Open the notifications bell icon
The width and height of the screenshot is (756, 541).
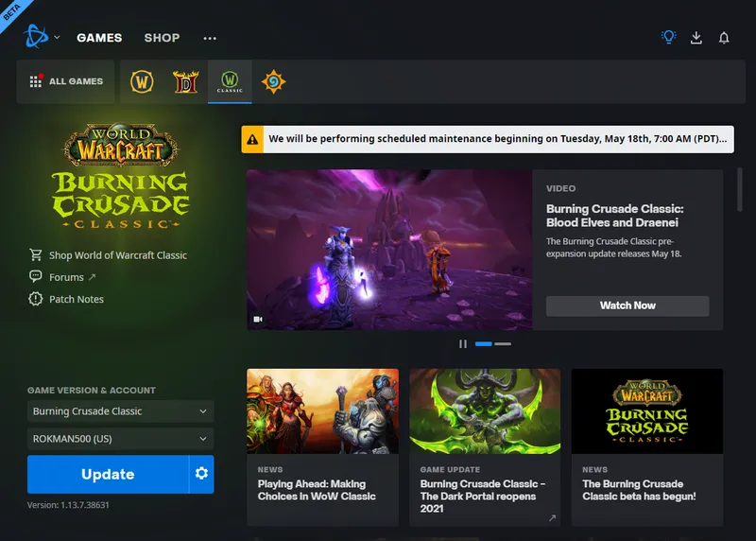click(x=724, y=38)
